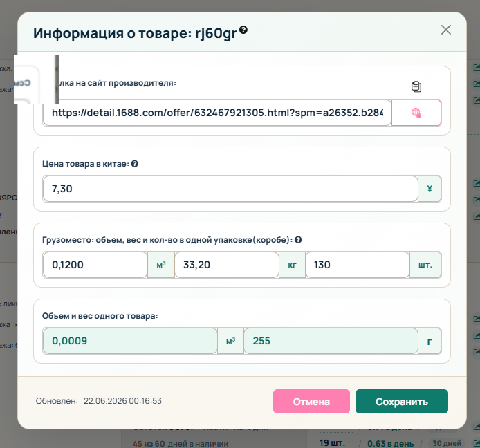Click the Объем и вес одного товара label
Screen dimensions: 480x448
pos(100,316)
